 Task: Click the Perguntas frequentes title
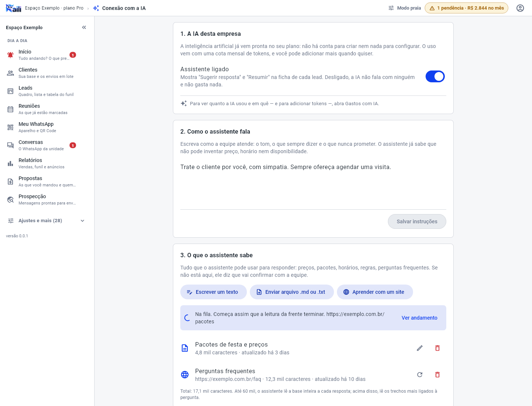click(225, 371)
